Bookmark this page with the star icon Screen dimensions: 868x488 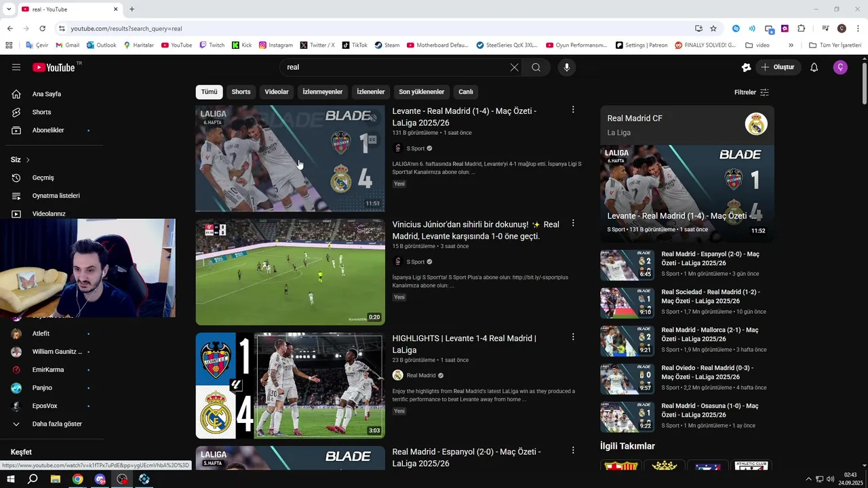[x=713, y=28]
